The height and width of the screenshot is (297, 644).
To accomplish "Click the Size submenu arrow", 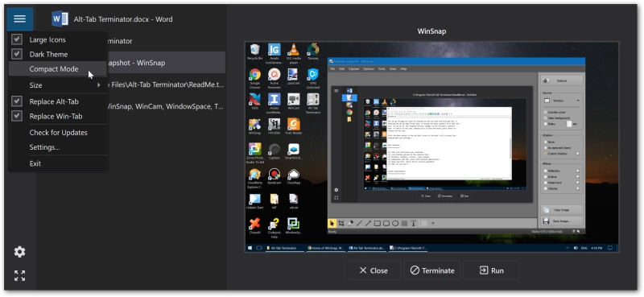I will pos(99,85).
